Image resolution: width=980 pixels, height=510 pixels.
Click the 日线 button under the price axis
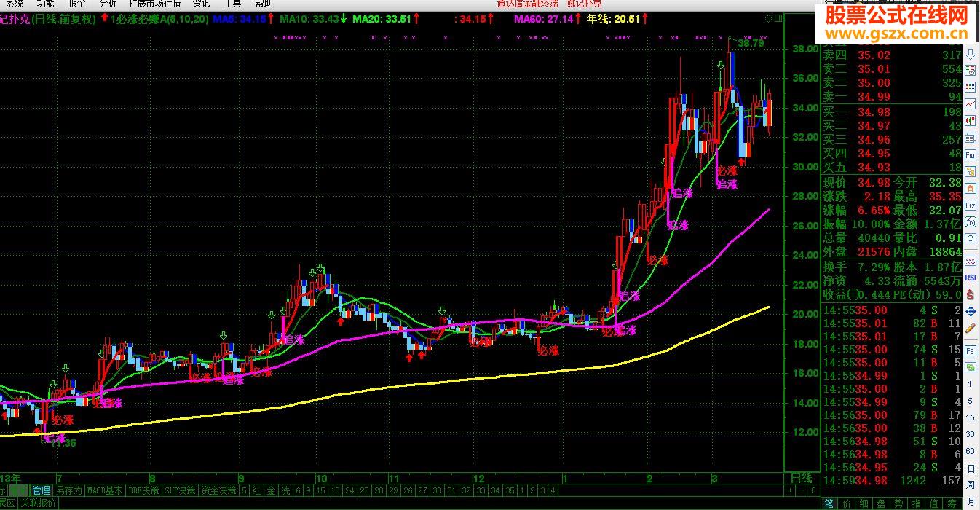801,479
